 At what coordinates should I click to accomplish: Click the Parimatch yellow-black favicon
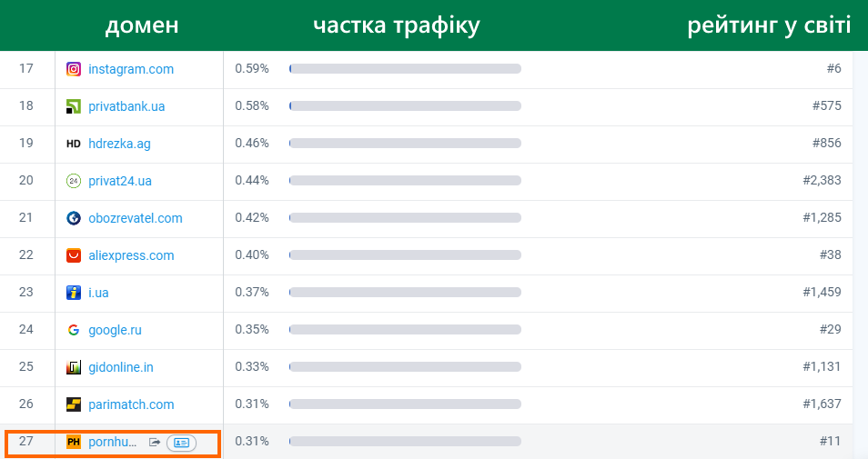pos(74,404)
